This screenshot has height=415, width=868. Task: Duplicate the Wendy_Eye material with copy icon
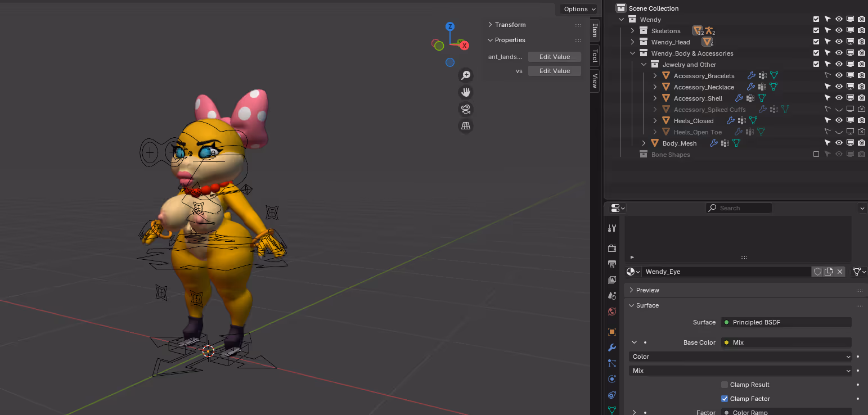coord(829,272)
